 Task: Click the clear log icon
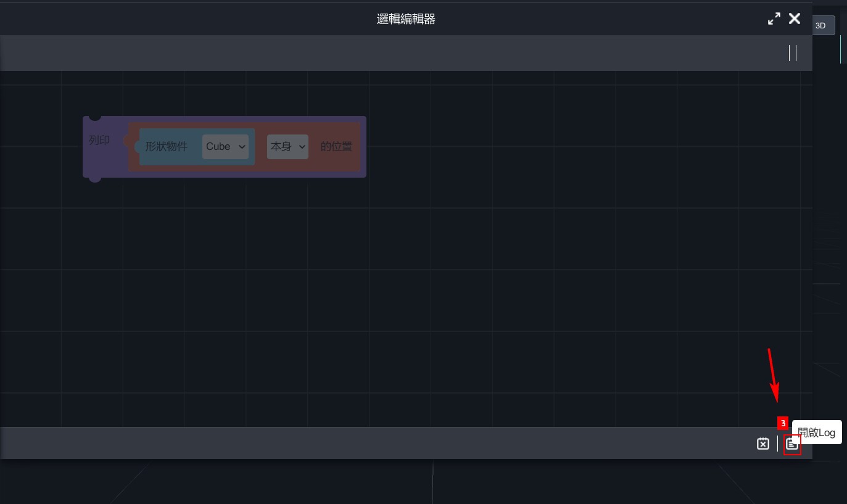tap(763, 444)
